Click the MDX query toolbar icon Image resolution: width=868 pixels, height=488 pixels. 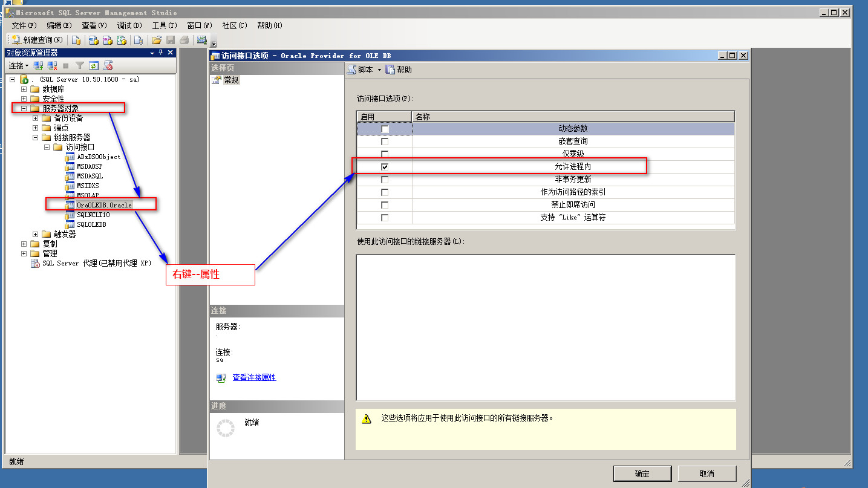(93, 40)
